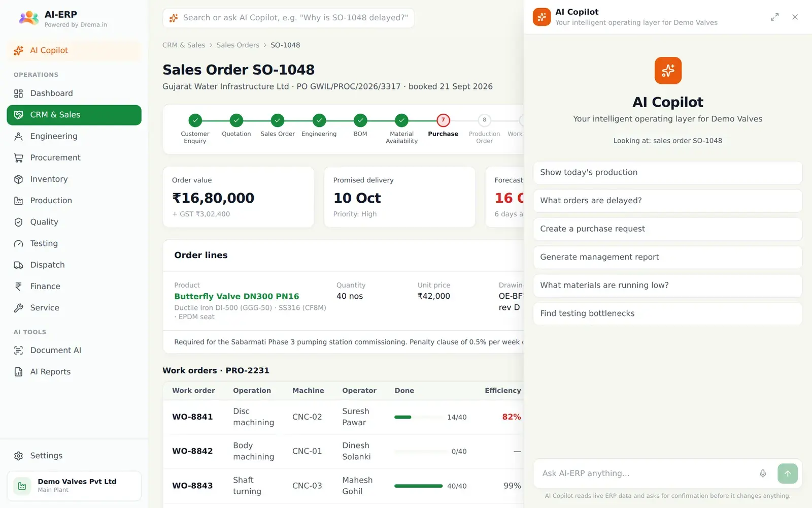The height and width of the screenshot is (508, 812).
Task: Open the Butterfly Valve DN300 PN16 product link
Action: 236,296
